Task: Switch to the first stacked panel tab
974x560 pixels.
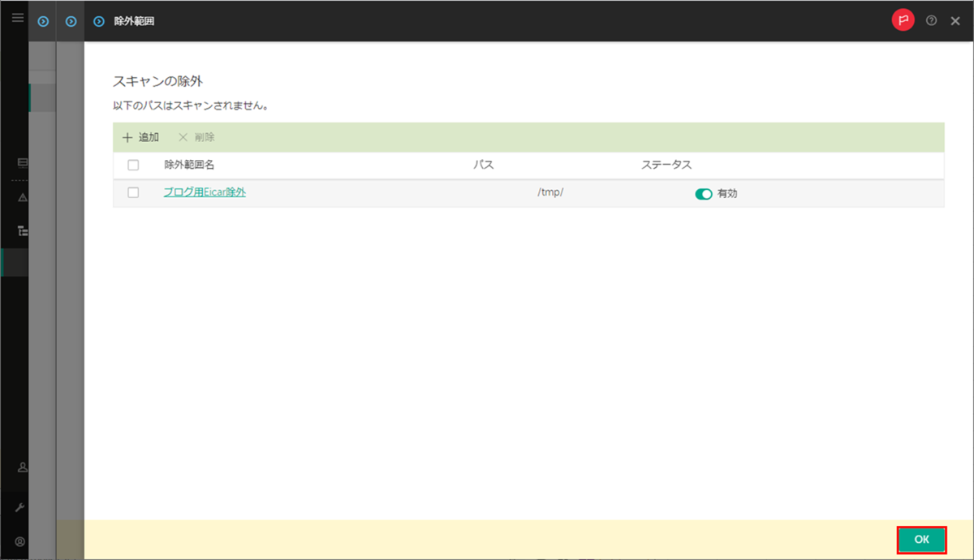Action: click(42, 21)
